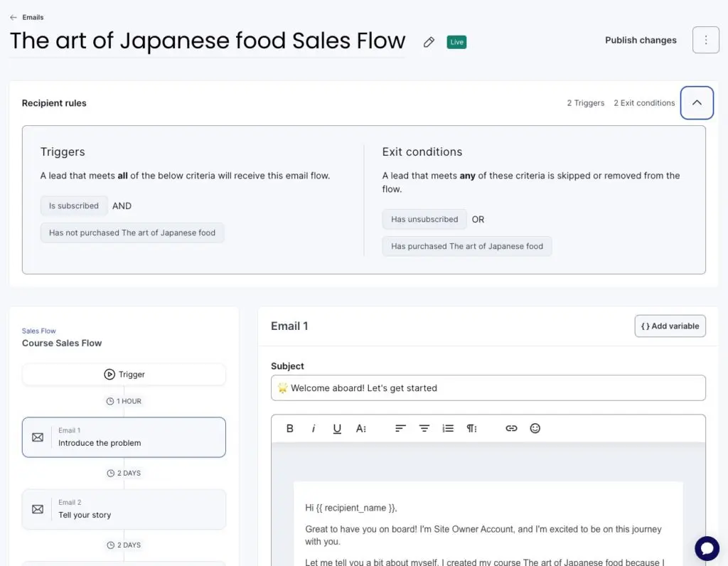Click the green Live status badge
The height and width of the screenshot is (566, 728).
coord(456,42)
